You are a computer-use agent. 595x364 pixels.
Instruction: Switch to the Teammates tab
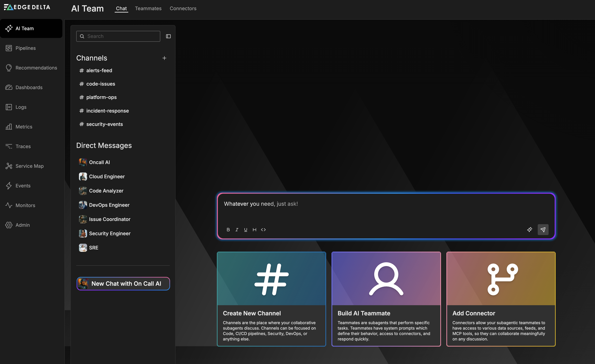click(148, 8)
